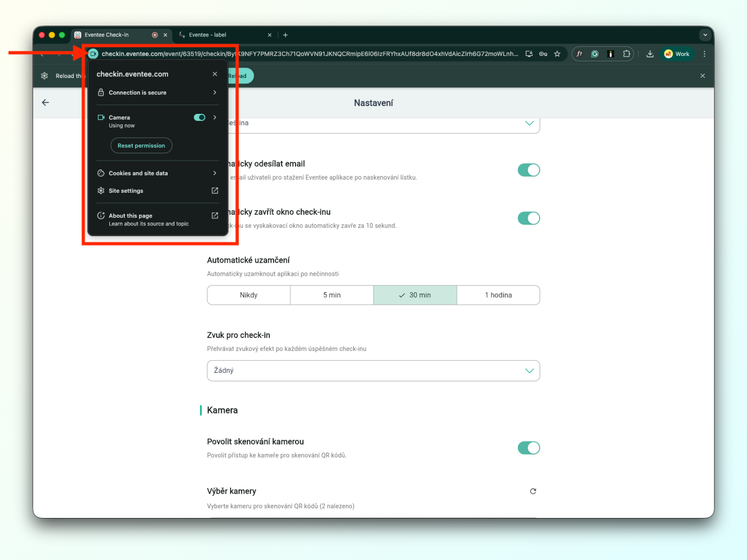
Task: Open the Grammarly extension icon
Action: [x=595, y=54]
